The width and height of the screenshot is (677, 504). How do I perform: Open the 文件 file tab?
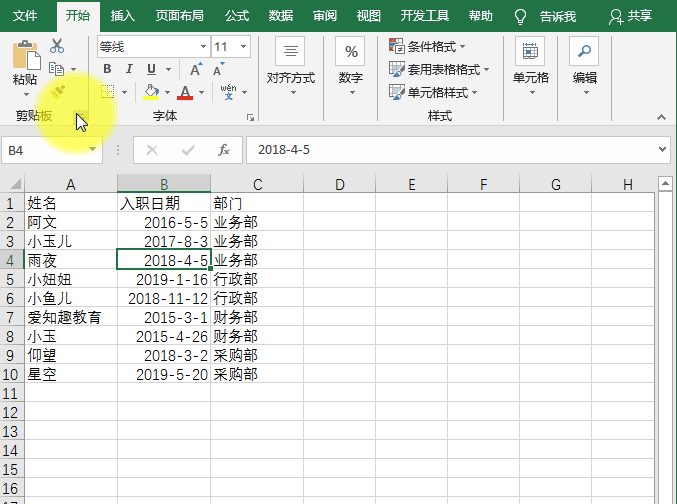[x=25, y=16]
